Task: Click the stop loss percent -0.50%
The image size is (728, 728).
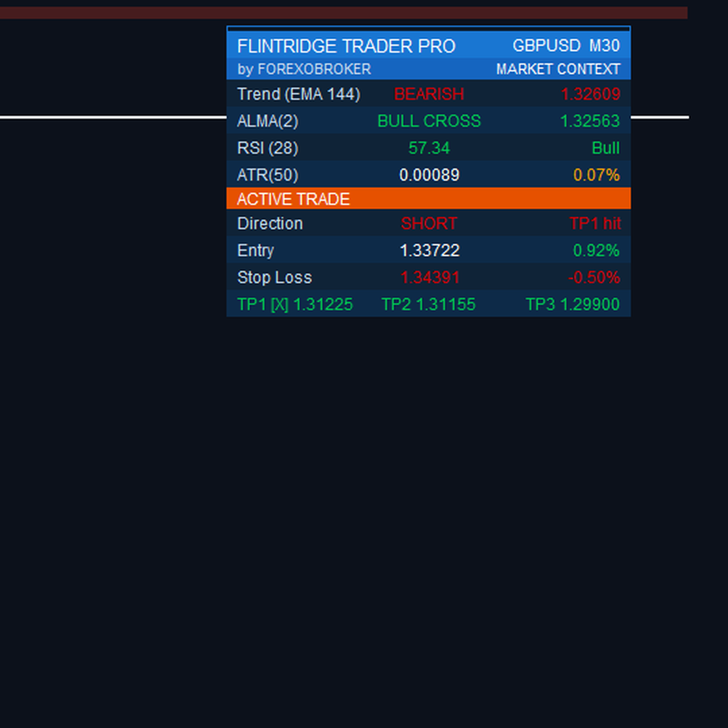Action: [594, 278]
